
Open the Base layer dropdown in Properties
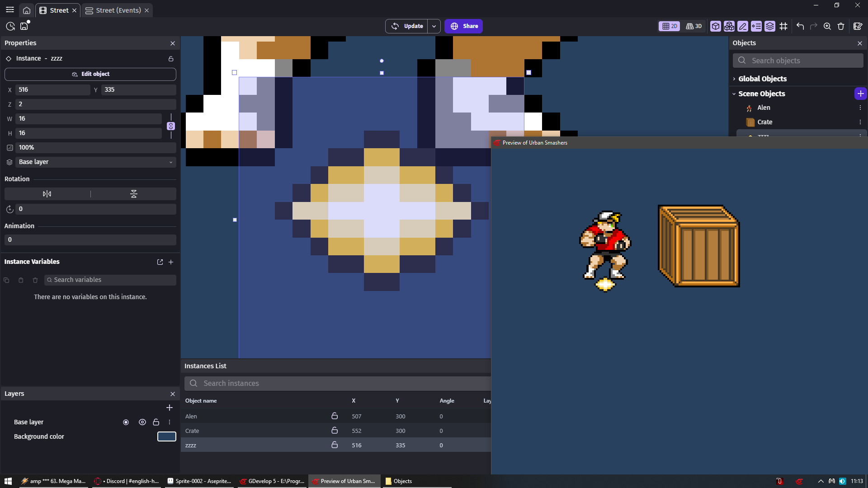(x=95, y=162)
